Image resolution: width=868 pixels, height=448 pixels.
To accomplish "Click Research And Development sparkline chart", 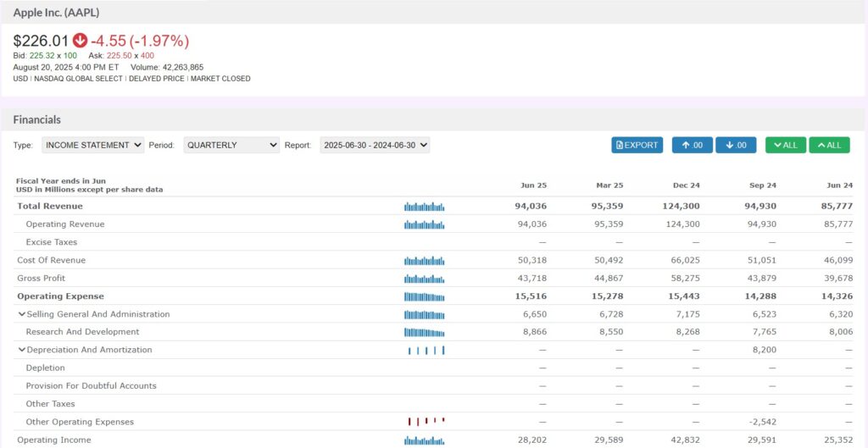I will coord(424,332).
